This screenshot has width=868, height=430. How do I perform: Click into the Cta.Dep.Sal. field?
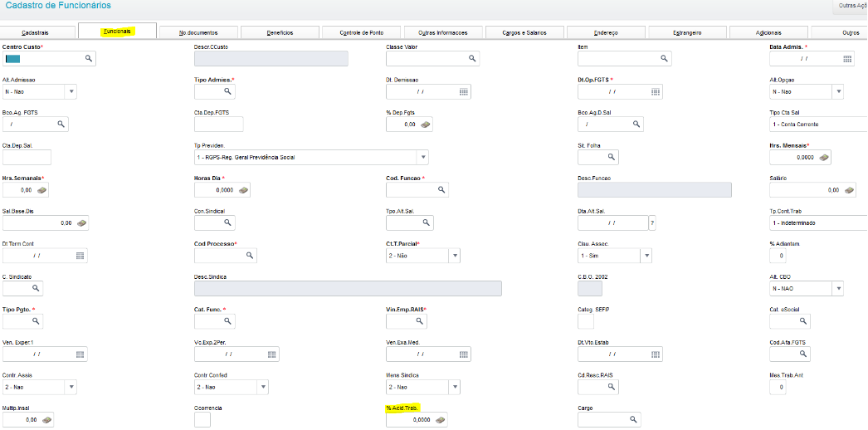coord(27,157)
